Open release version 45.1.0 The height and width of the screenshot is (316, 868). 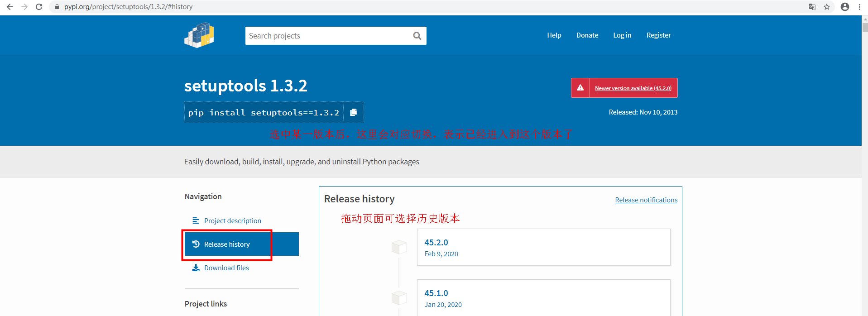coord(543,297)
